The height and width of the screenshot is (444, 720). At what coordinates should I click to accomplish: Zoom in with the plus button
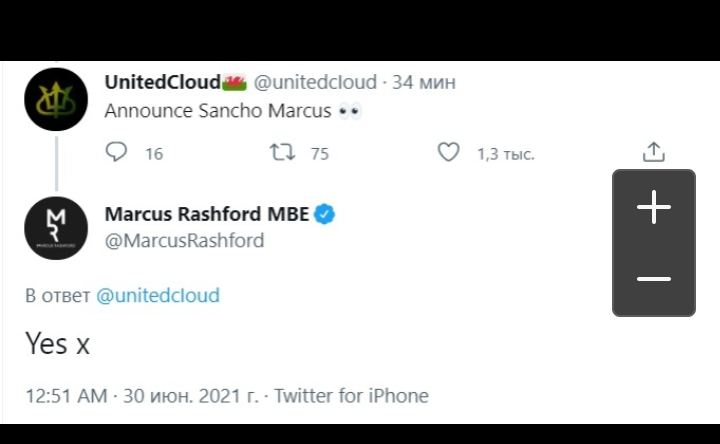tap(654, 208)
